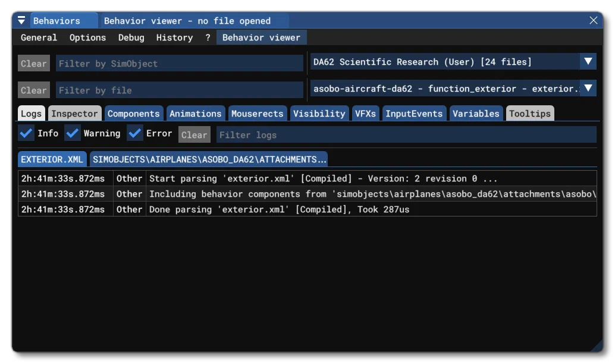615x364 pixels.
Task: Switch to the Visibility tab
Action: (319, 114)
